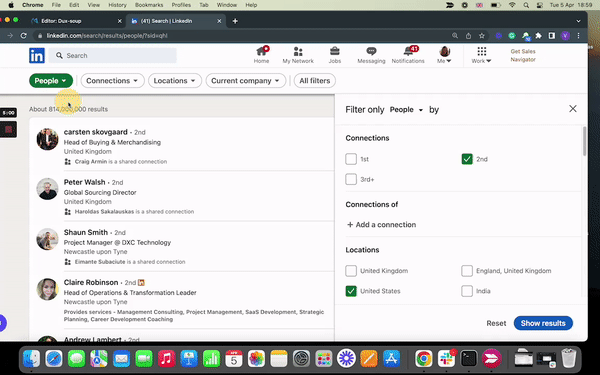The height and width of the screenshot is (375, 600).
Task: Click Add a connection
Action: coord(381,225)
